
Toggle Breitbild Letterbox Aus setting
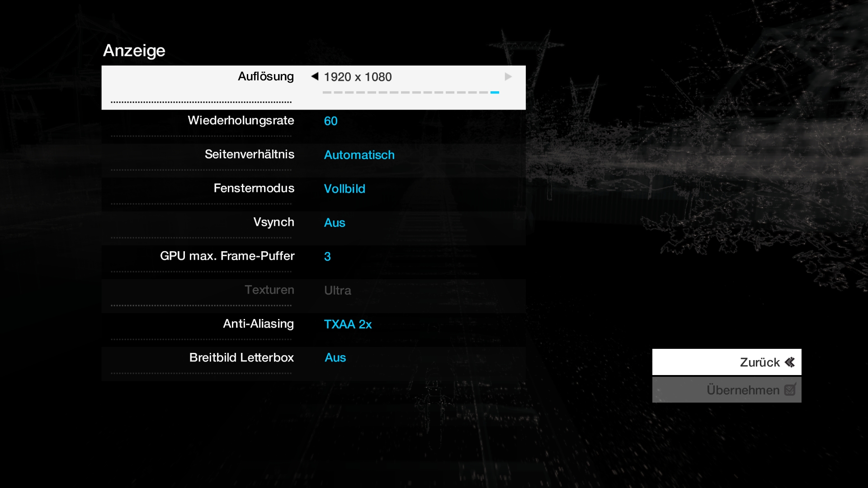335,358
